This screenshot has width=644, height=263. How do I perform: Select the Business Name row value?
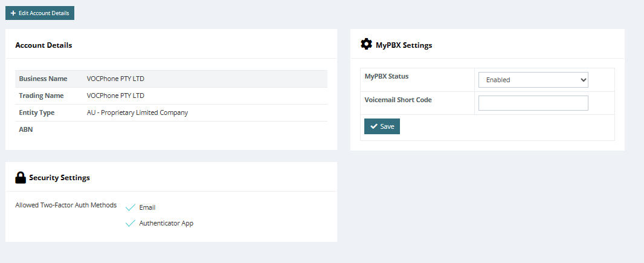(x=115, y=79)
